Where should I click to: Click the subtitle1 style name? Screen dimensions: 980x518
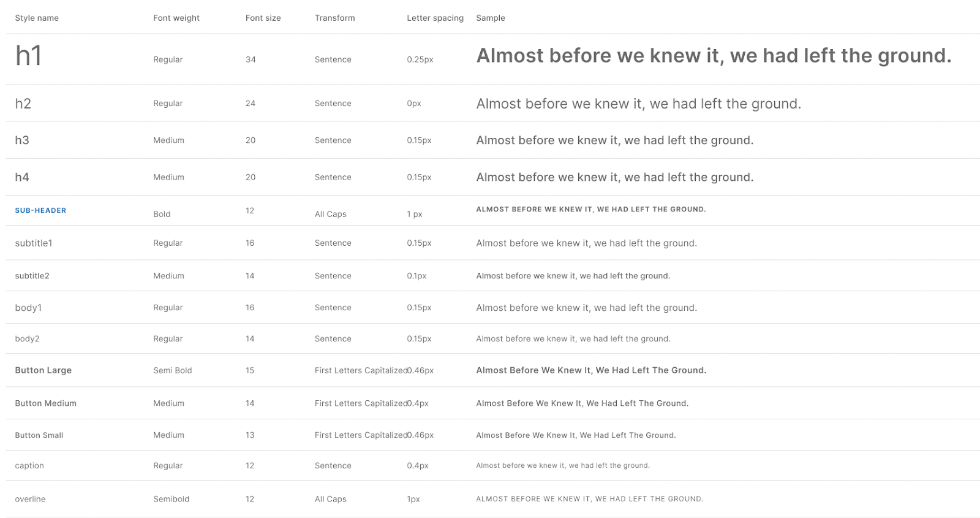[34, 243]
